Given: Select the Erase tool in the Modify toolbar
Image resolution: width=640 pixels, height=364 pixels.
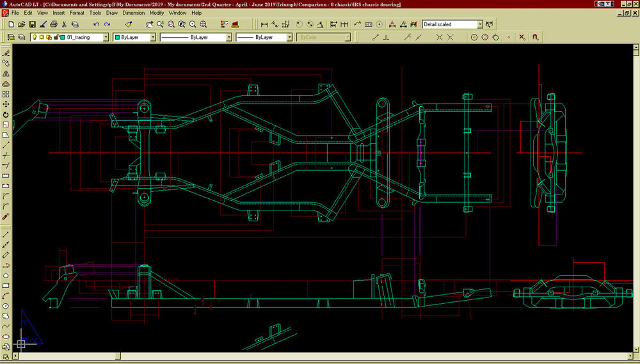Looking at the screenshot, I should click(x=6, y=52).
